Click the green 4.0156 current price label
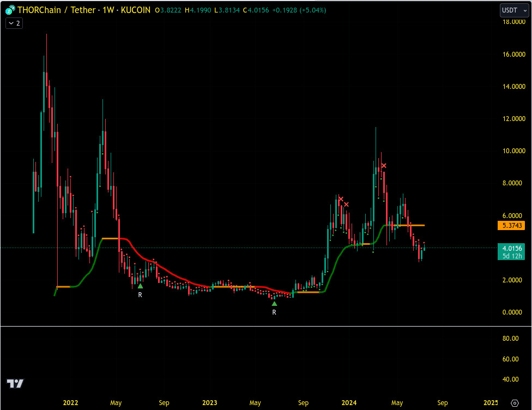The height and width of the screenshot is (410, 532). 511,252
